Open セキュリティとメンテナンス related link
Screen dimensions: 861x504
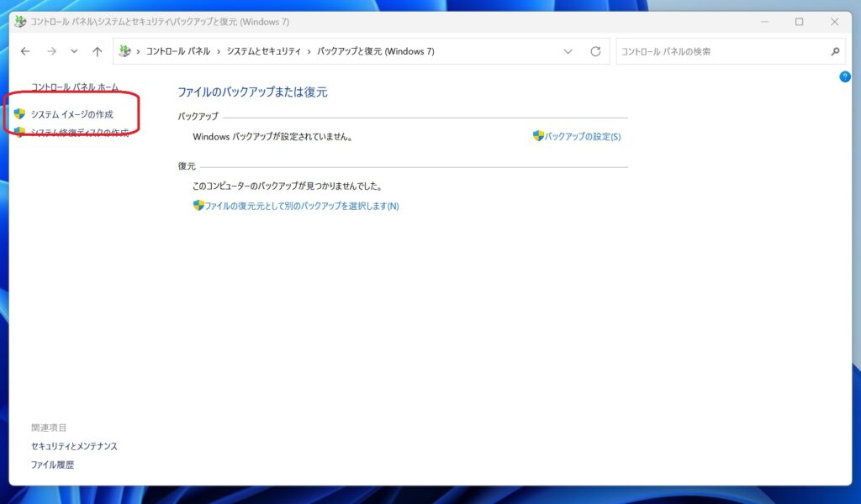click(74, 446)
